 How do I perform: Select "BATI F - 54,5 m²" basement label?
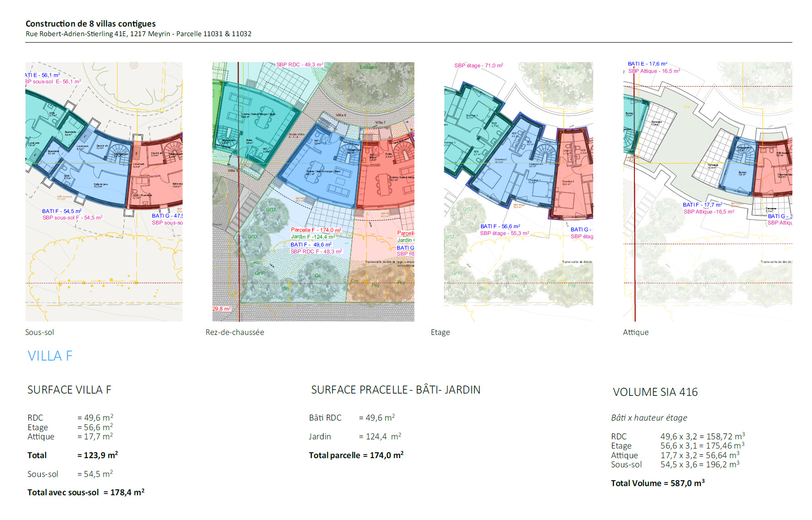pos(61,211)
